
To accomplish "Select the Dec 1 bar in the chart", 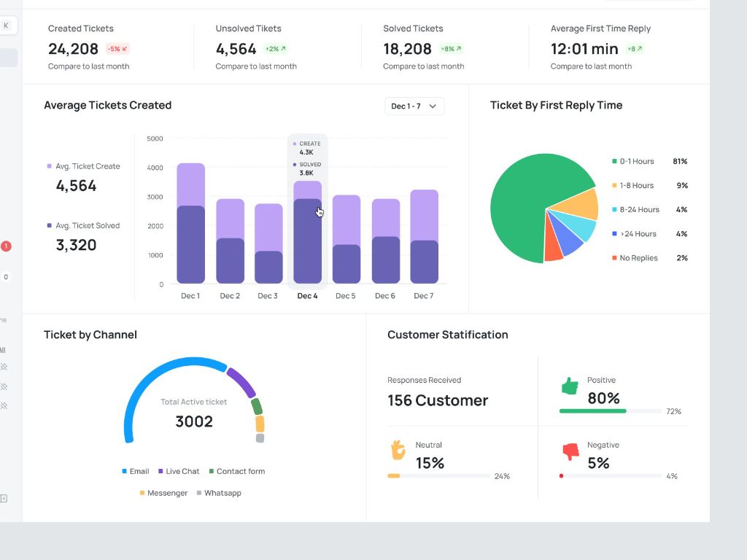I will tap(190, 226).
